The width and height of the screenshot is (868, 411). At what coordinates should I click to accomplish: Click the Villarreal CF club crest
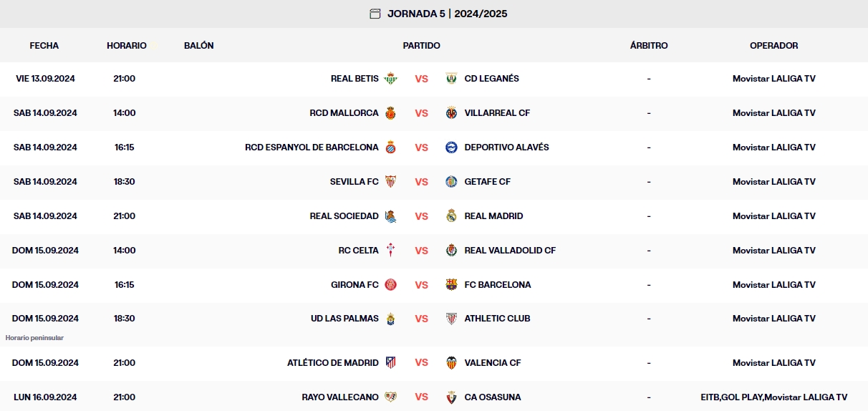coord(451,113)
